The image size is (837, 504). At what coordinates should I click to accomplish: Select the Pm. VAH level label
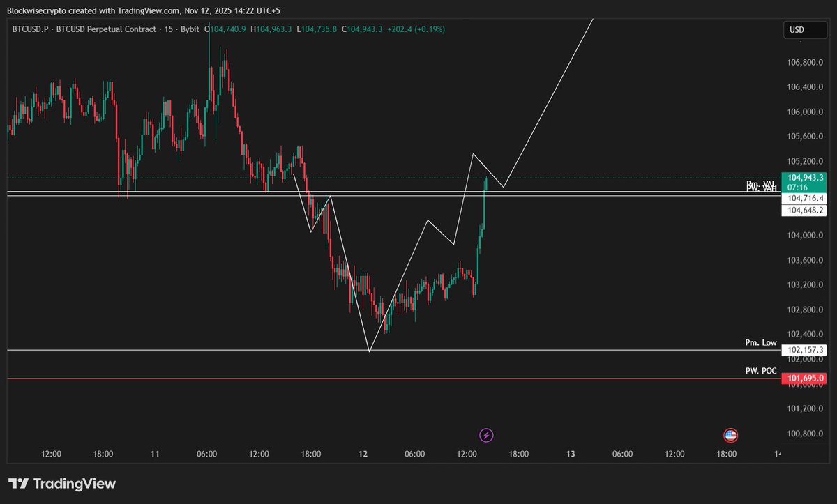point(760,183)
